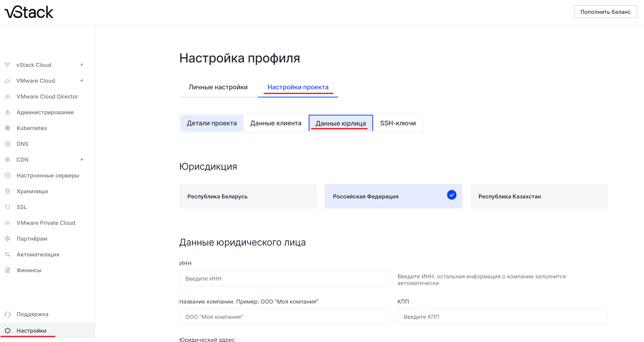644x342 pixels.
Task: Select Российская Федерация jurisdiction
Action: coord(393,196)
